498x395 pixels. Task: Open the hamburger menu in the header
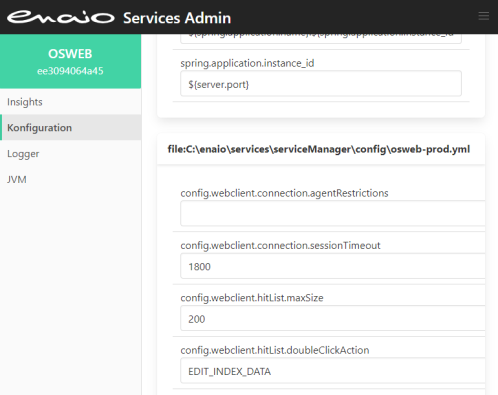(x=483, y=16)
